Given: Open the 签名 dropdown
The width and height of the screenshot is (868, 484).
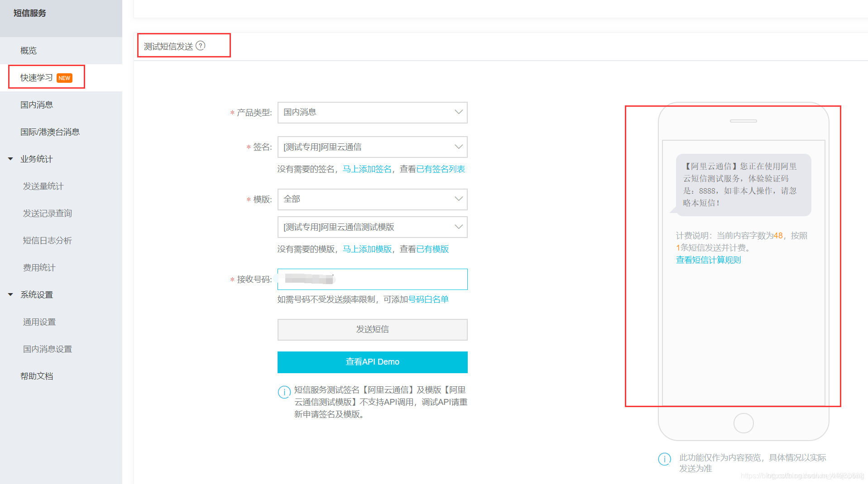Looking at the screenshot, I should click(372, 147).
